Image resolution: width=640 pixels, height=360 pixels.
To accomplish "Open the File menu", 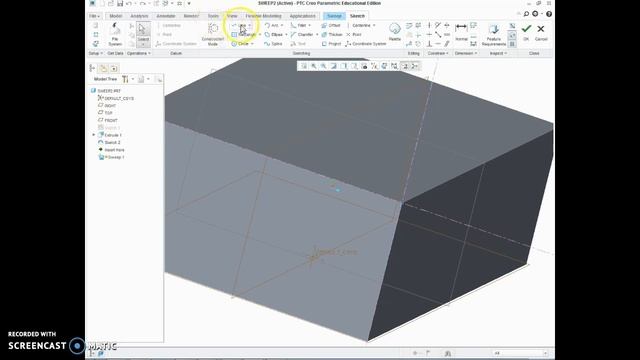I will pyautogui.click(x=94, y=16).
